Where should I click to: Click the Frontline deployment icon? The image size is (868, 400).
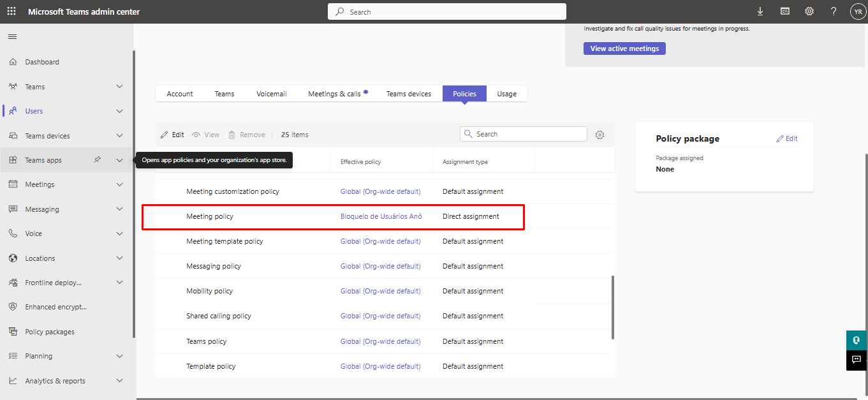pos(13,283)
